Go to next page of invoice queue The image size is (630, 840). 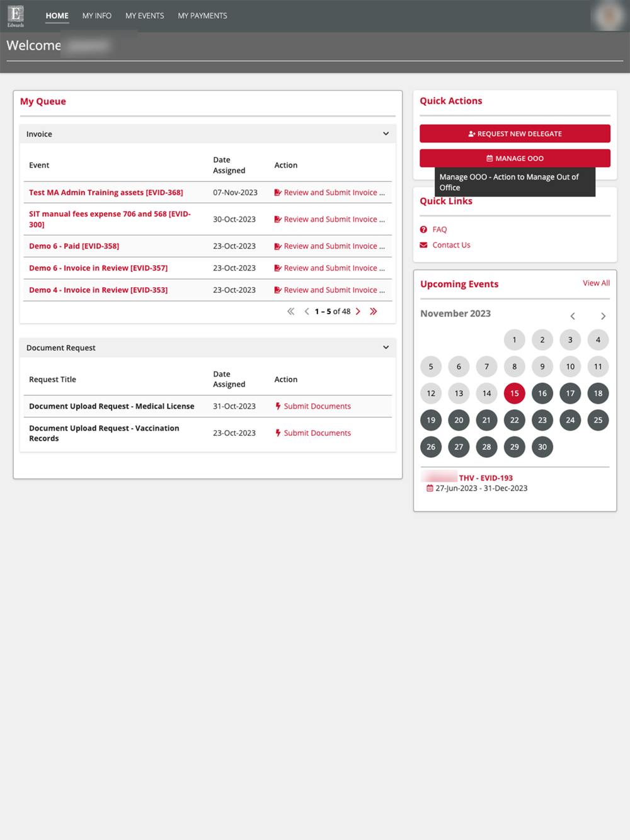pos(358,312)
